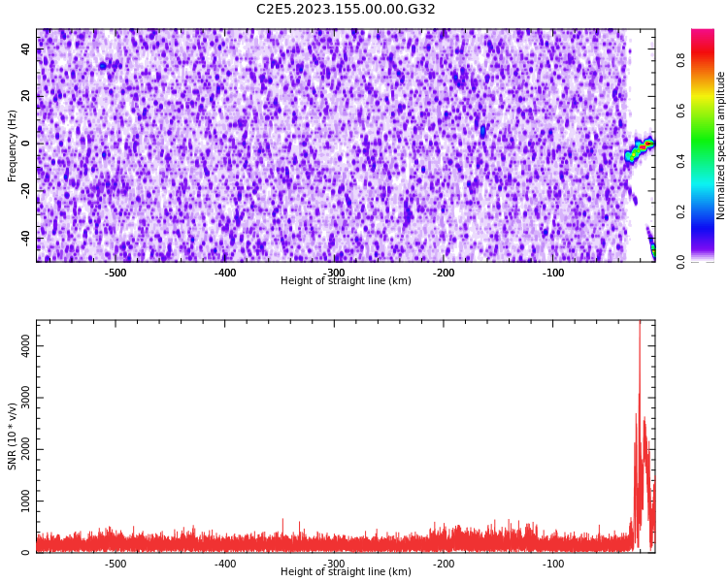
Task: Click the -200 tick label on the spectrogram axis
Action: (444, 273)
